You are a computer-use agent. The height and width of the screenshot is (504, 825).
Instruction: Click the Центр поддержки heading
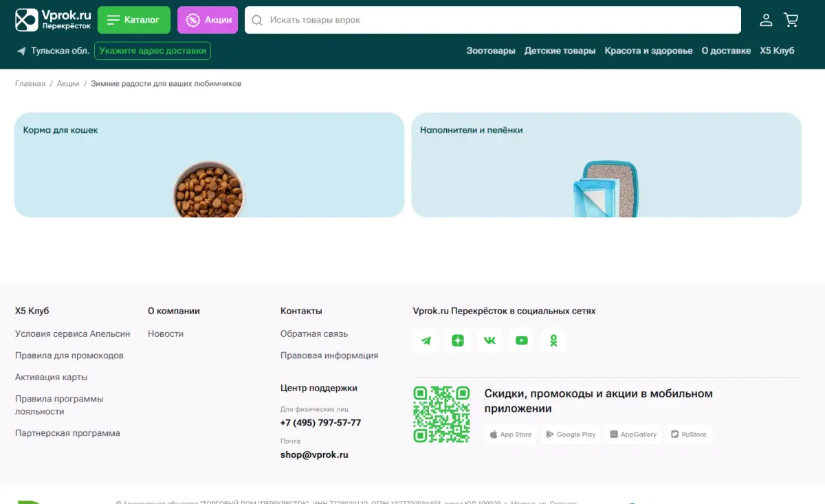click(x=319, y=388)
